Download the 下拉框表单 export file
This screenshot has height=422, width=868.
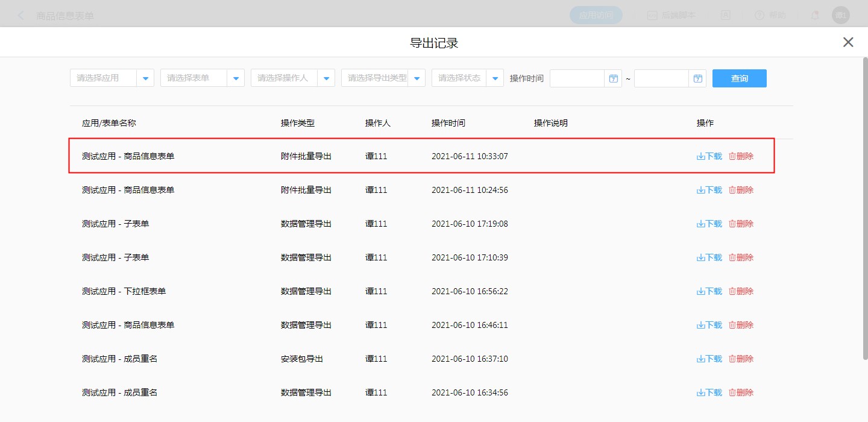[709, 291]
